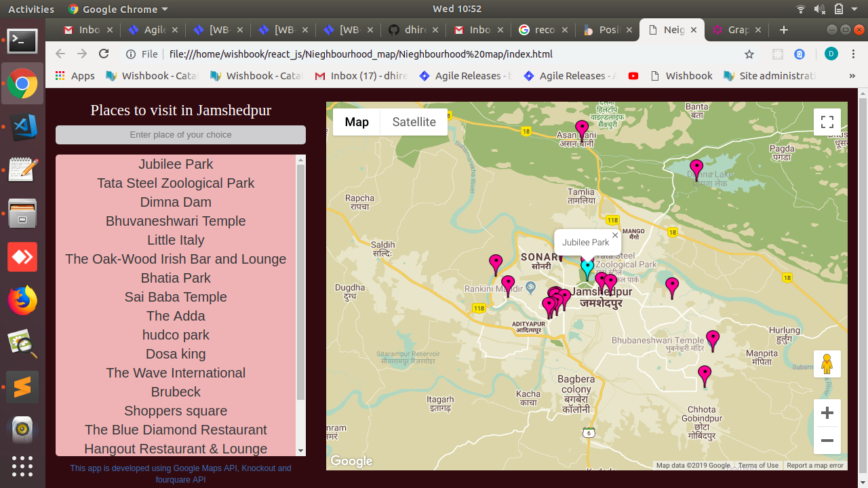868x488 pixels.
Task: Select the pink marker at Asansani
Action: [582, 130]
